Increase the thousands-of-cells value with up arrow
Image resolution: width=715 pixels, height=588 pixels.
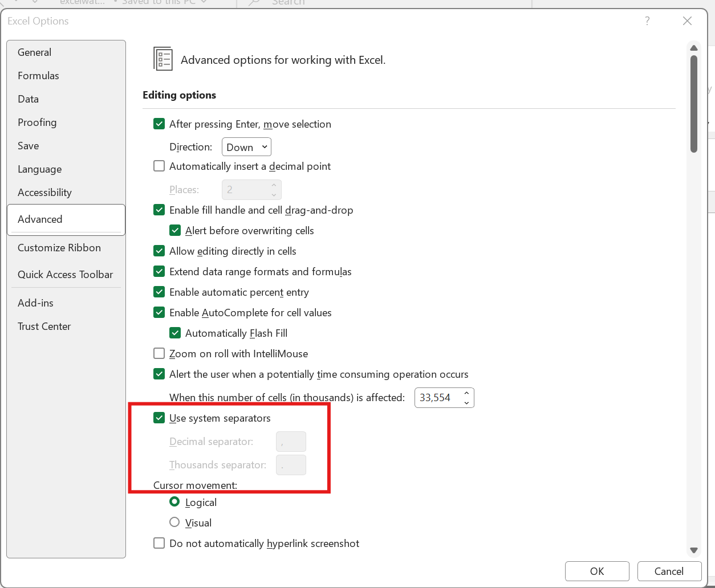coord(466,393)
